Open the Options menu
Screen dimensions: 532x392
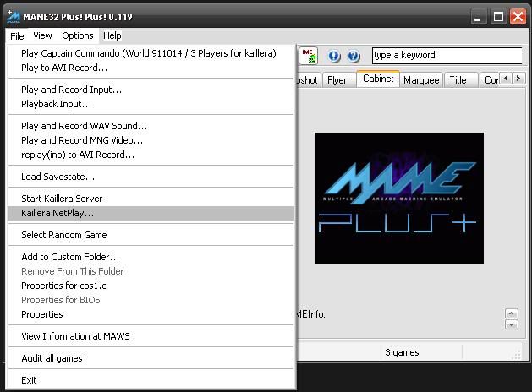pyautogui.click(x=77, y=35)
